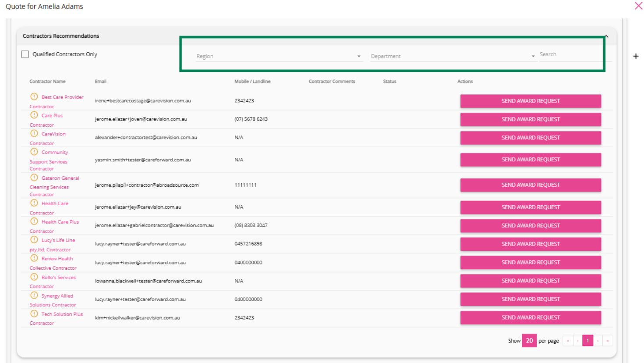Send award request to Rollo's Services
This screenshot has height=363, width=644.
[x=531, y=281]
